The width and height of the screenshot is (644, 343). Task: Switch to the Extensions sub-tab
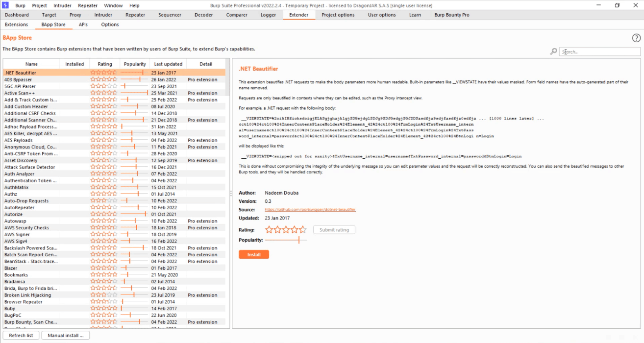(17, 24)
